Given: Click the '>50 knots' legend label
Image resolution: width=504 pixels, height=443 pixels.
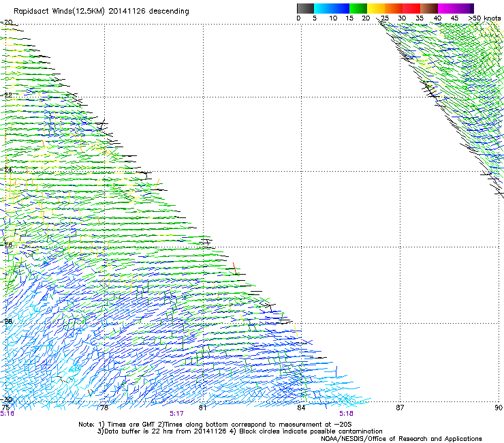Looking at the screenshot, I should pyautogui.click(x=484, y=18).
